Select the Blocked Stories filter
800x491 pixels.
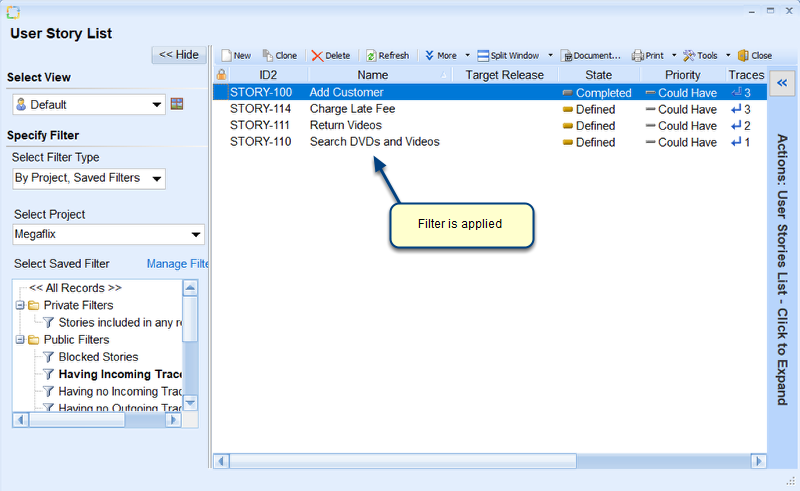coord(98,357)
